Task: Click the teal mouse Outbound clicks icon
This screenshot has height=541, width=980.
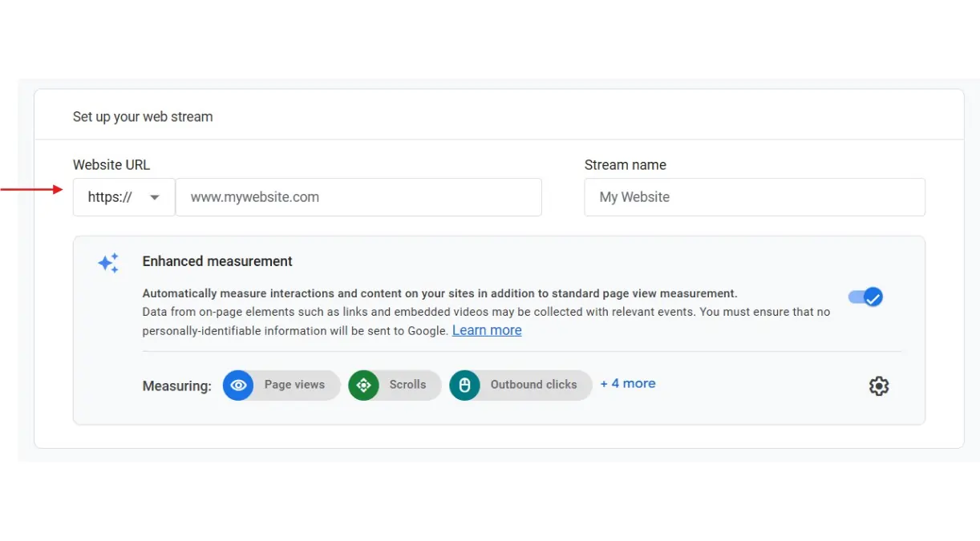Action: click(x=464, y=386)
